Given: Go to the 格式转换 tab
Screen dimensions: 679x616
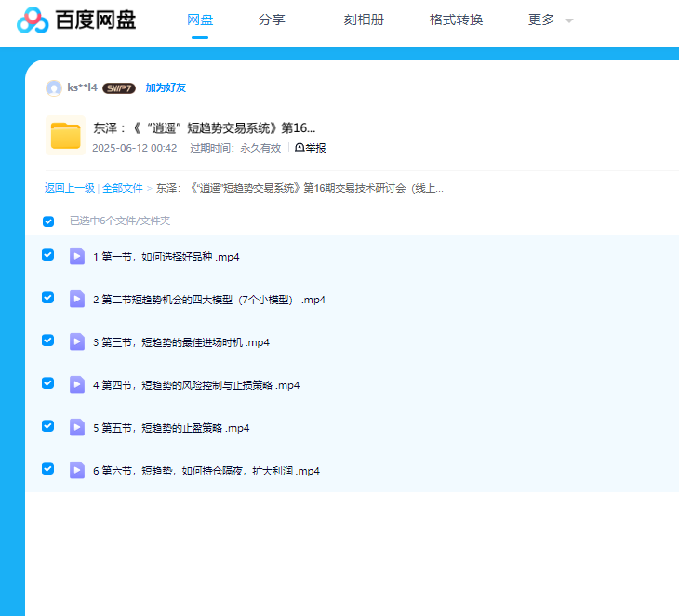Looking at the screenshot, I should coord(456,20).
